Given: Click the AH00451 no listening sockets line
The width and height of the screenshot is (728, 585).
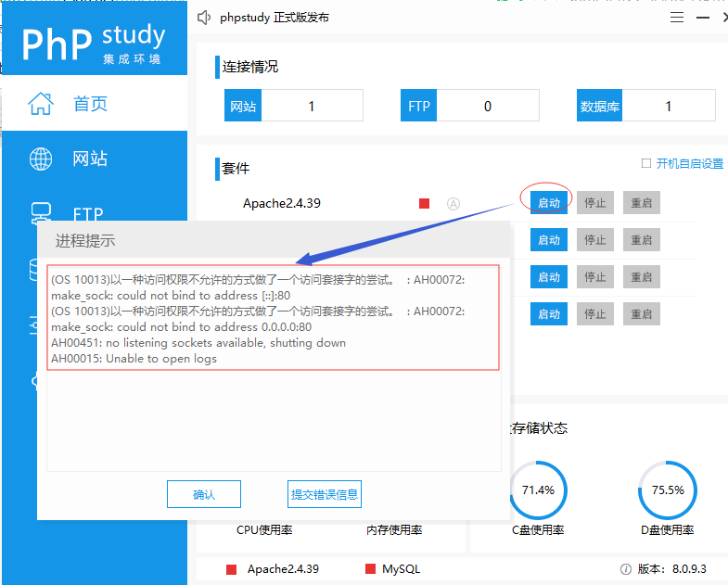Looking at the screenshot, I should (198, 343).
